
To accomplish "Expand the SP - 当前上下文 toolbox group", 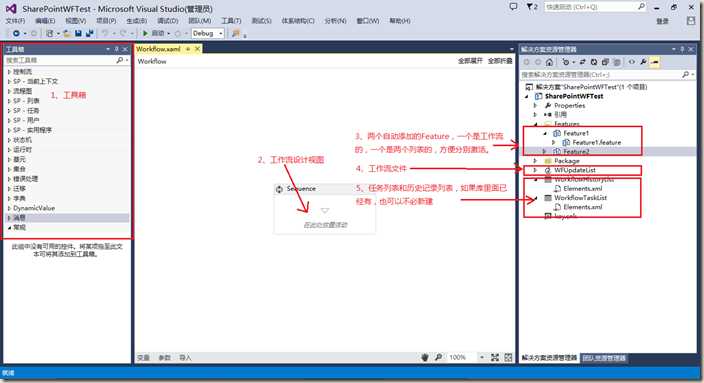I will pos(9,81).
